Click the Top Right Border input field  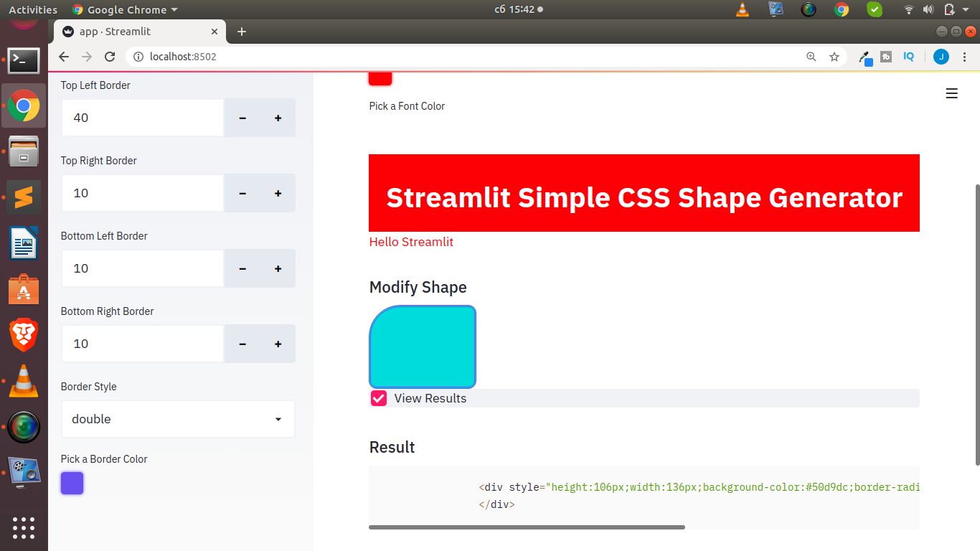click(143, 193)
